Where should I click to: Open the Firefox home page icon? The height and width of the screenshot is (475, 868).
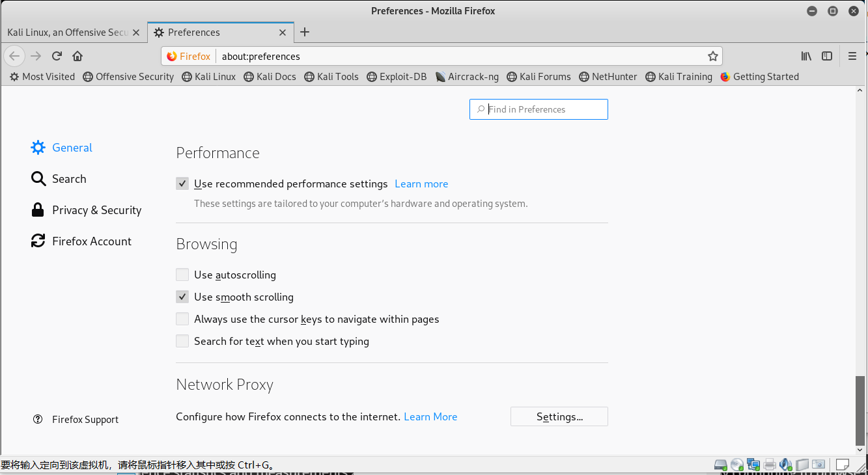[77, 56]
